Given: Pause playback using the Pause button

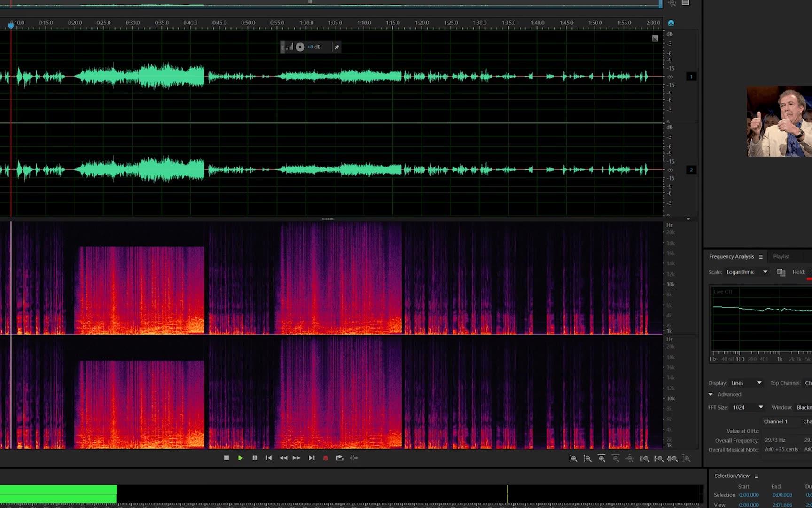Looking at the screenshot, I should pyautogui.click(x=255, y=458).
